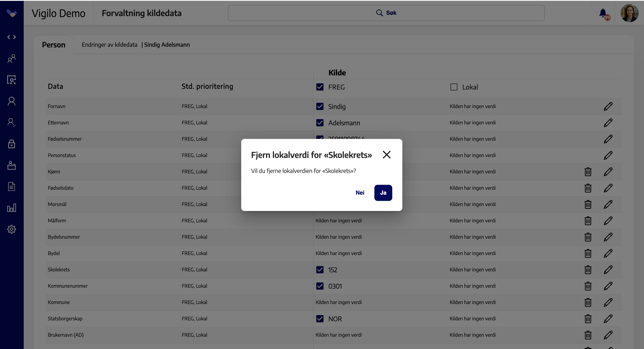Edit the Skolekrets row with pencil
The height and width of the screenshot is (349, 644).
[608, 270]
